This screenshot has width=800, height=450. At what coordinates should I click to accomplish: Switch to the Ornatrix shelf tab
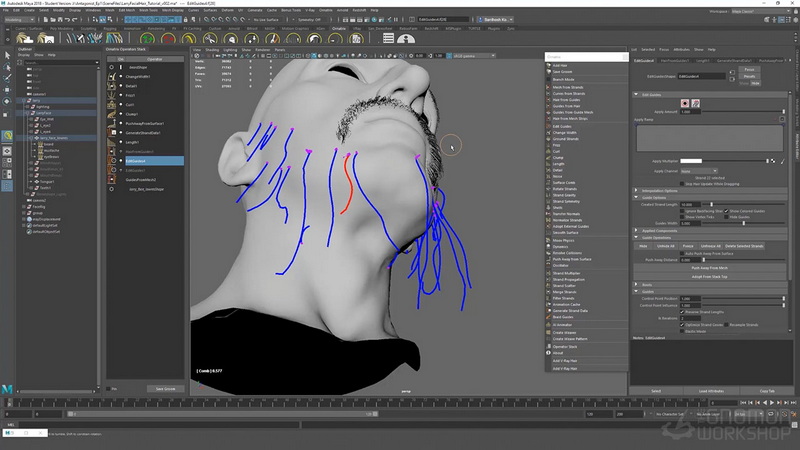pos(338,29)
